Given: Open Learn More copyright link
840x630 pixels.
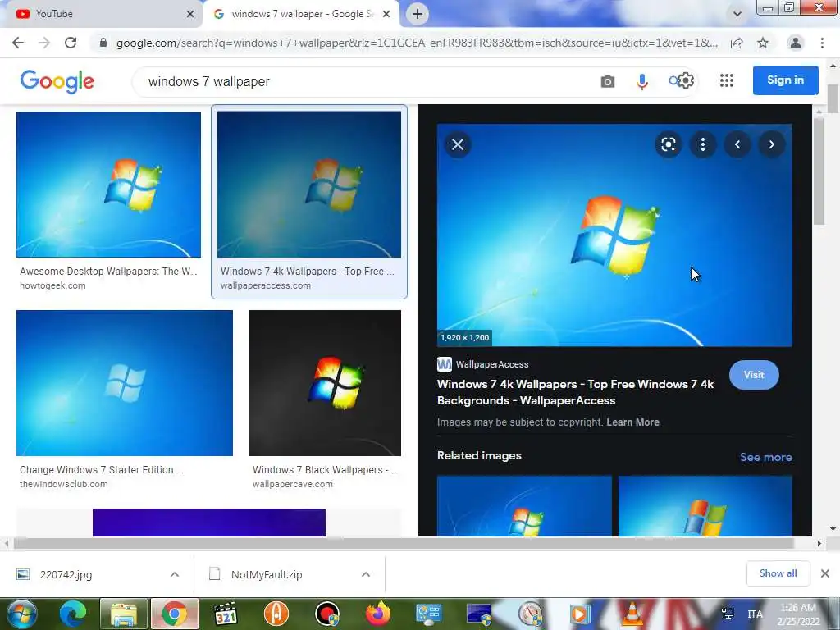Looking at the screenshot, I should [x=632, y=422].
